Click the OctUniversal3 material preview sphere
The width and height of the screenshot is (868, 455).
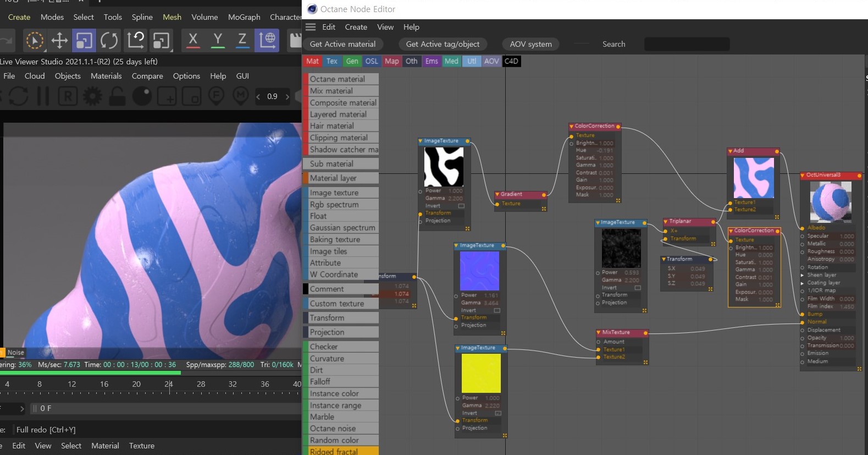[x=831, y=202]
